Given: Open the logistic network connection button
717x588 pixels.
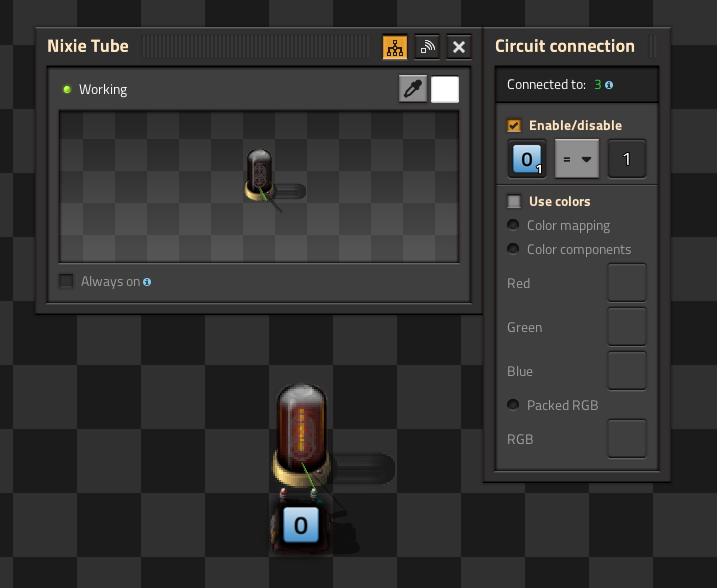Looking at the screenshot, I should [427, 47].
